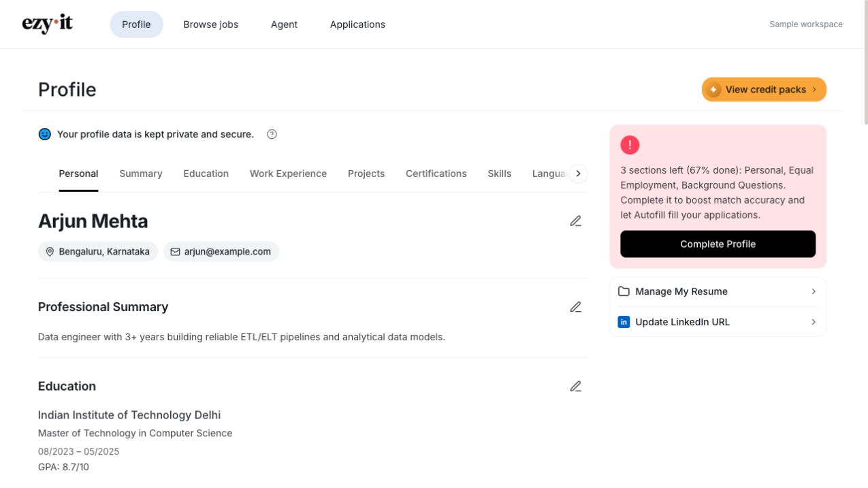868x488 pixels.
Task: Click the folder icon next to Manage My Resume
Action: coord(624,291)
